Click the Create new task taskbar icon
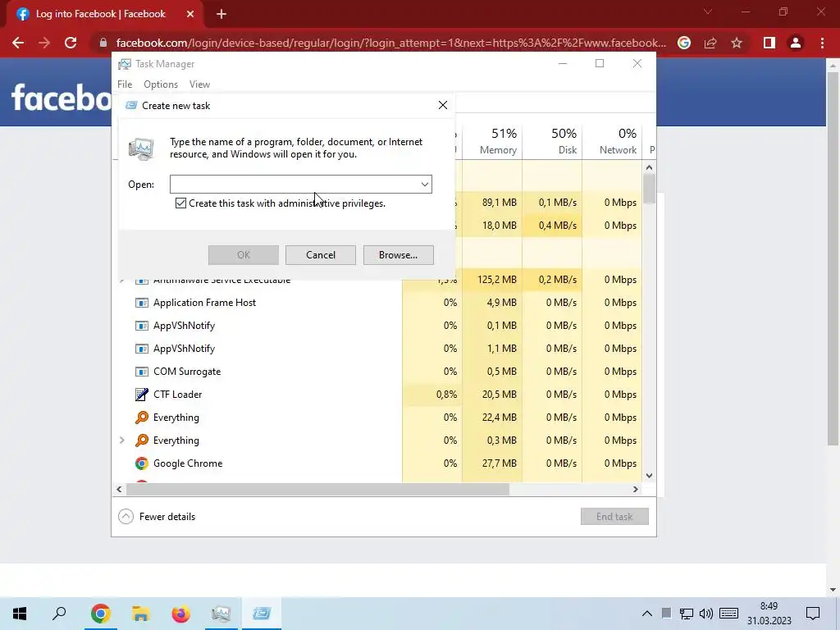This screenshot has height=630, width=840. 262,614
